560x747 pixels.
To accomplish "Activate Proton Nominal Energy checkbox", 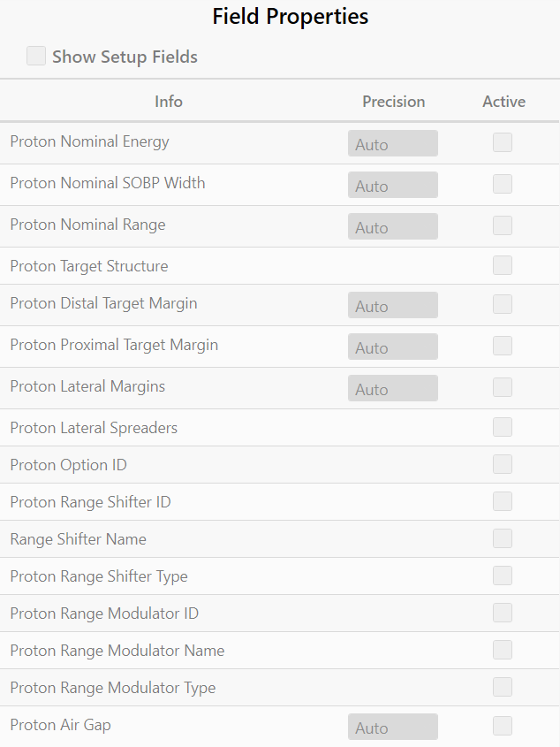I will coord(503,142).
